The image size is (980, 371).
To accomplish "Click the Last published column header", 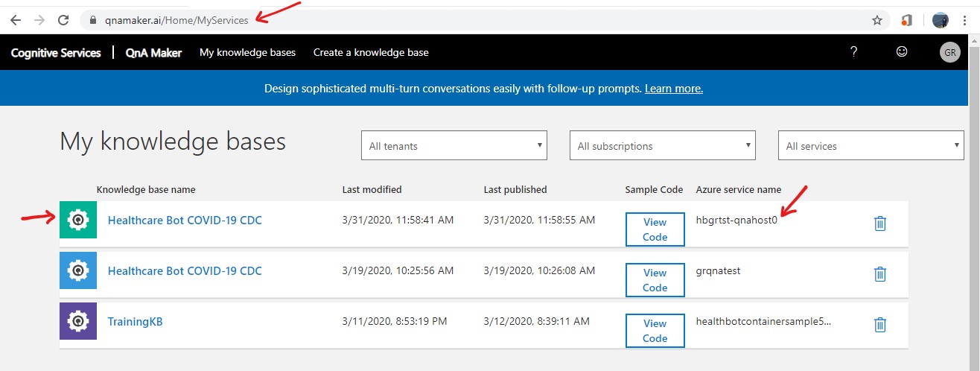I will (x=515, y=189).
